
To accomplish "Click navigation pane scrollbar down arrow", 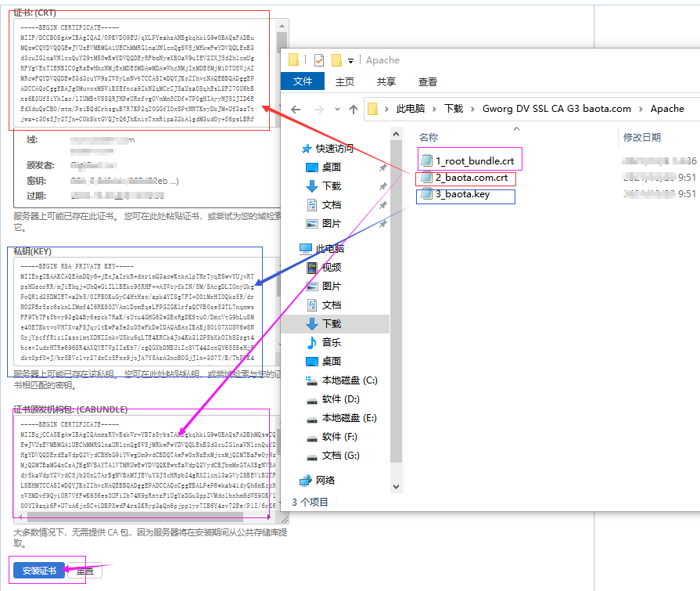I will click(396, 486).
